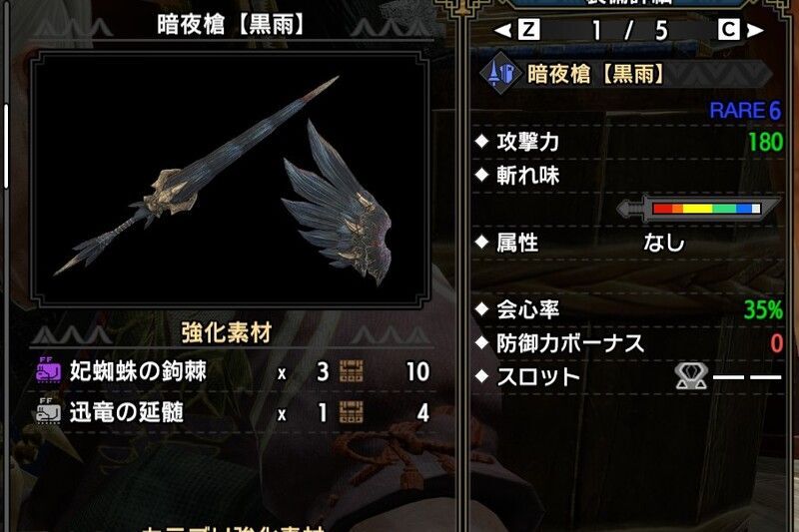Click the left panel scrollbar handle
This screenshot has width=799, height=532.
6,146
